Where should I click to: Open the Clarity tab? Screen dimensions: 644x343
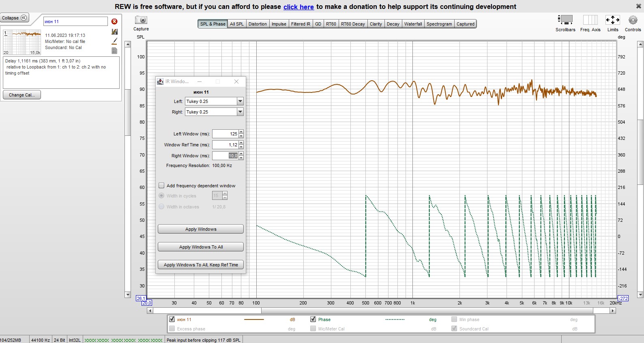point(376,24)
